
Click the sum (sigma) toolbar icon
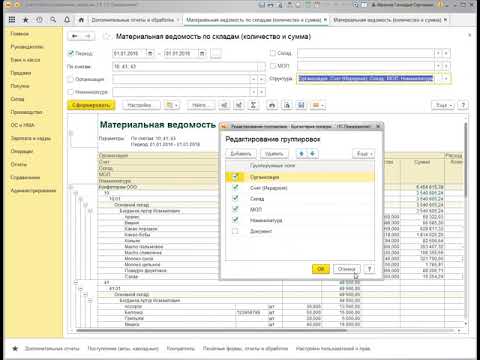253,105
